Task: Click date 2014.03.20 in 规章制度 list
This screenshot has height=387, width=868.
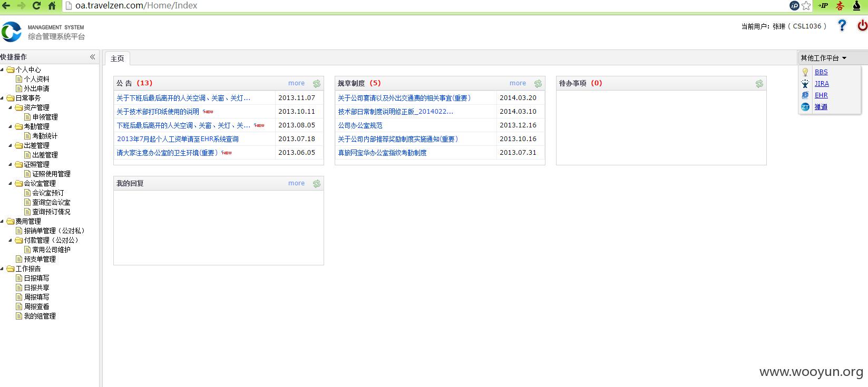Action: click(518, 98)
